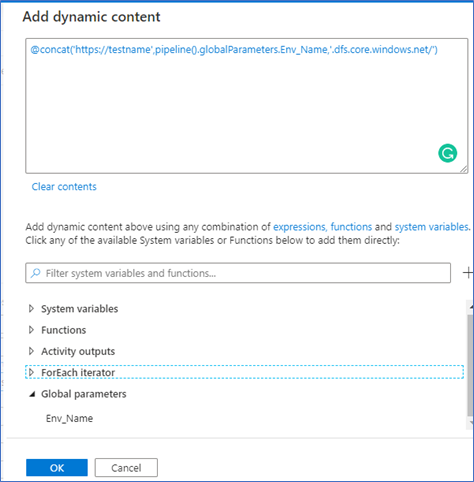Click in the Filter system variables field

point(238,273)
